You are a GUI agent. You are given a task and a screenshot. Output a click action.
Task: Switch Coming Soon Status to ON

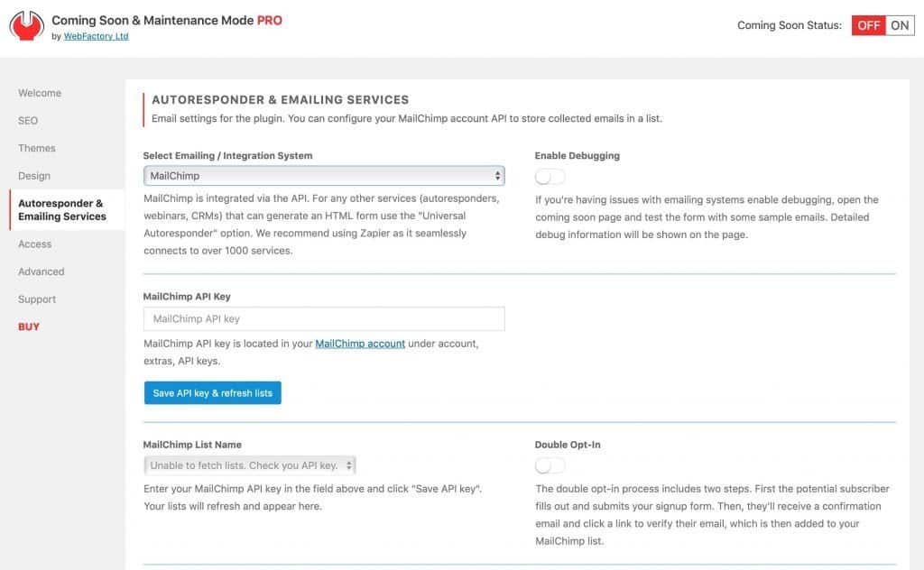[900, 25]
